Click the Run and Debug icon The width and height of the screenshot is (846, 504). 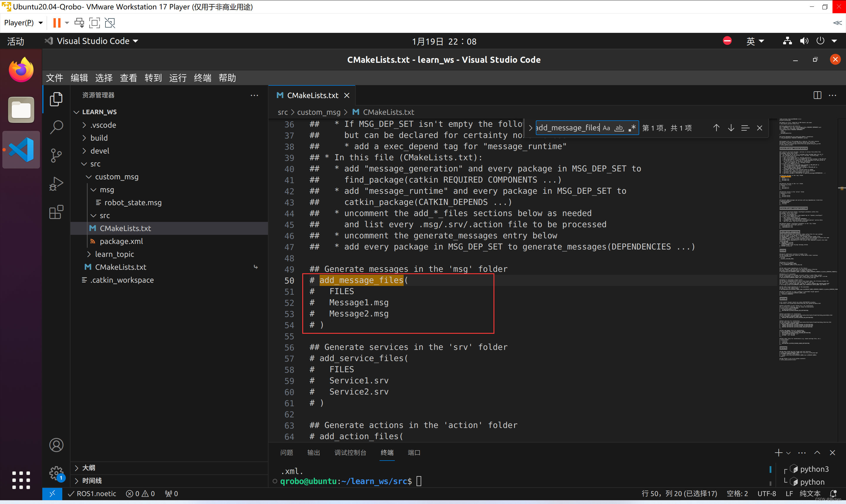click(56, 183)
